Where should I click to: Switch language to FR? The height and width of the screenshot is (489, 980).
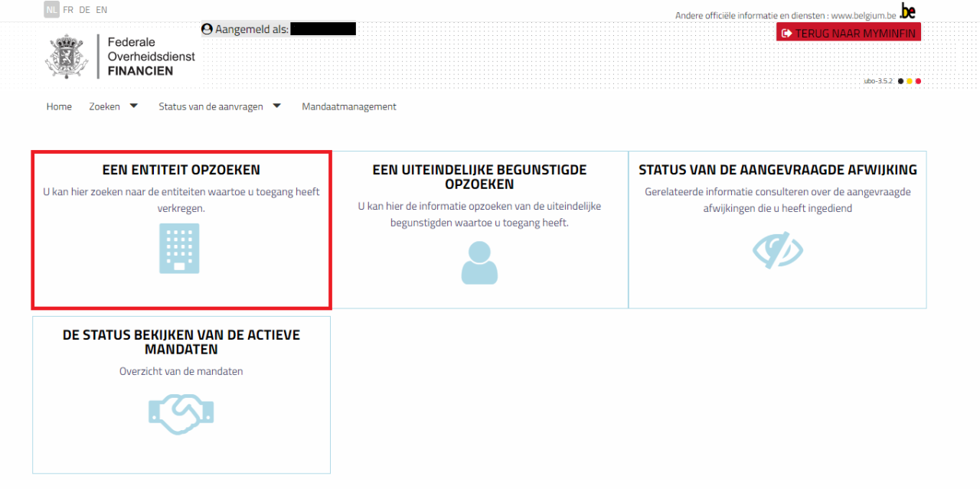click(x=68, y=10)
